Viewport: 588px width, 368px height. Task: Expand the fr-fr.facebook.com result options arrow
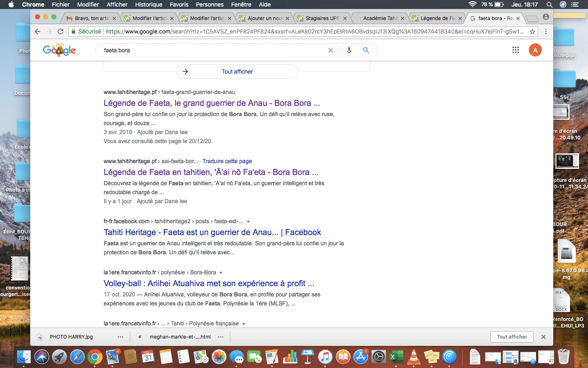[248, 222]
